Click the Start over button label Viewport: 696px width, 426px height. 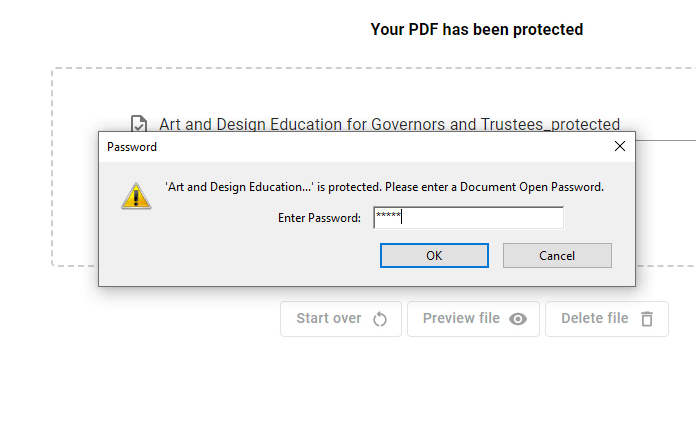[x=328, y=319]
